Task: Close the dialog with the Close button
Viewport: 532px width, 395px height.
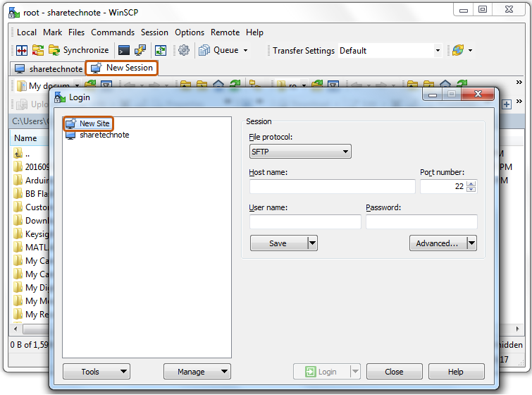Action: [395, 372]
